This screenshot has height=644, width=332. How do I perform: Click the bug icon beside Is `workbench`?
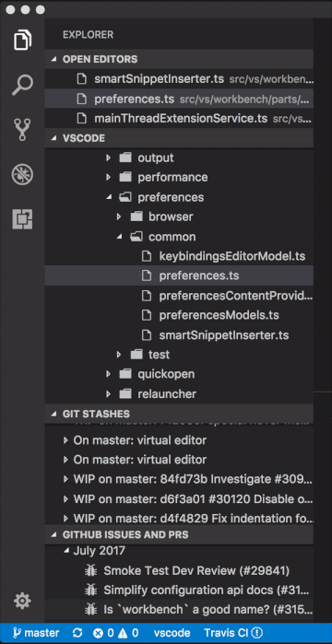pyautogui.click(x=90, y=610)
